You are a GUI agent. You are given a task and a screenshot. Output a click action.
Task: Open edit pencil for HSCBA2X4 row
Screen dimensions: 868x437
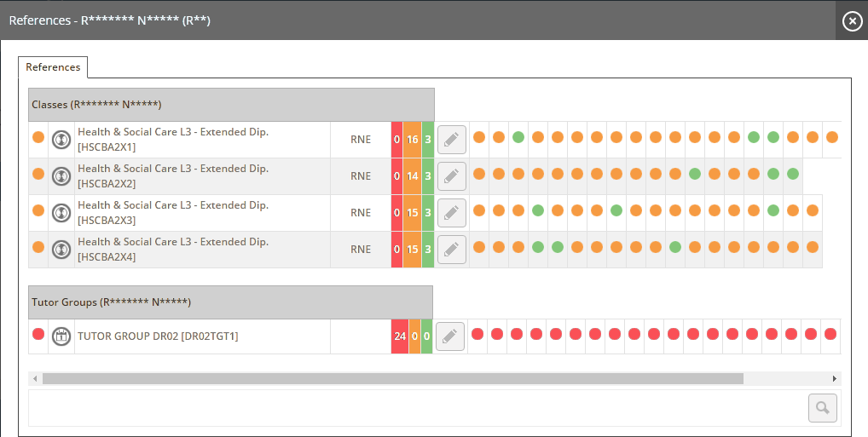pos(452,250)
